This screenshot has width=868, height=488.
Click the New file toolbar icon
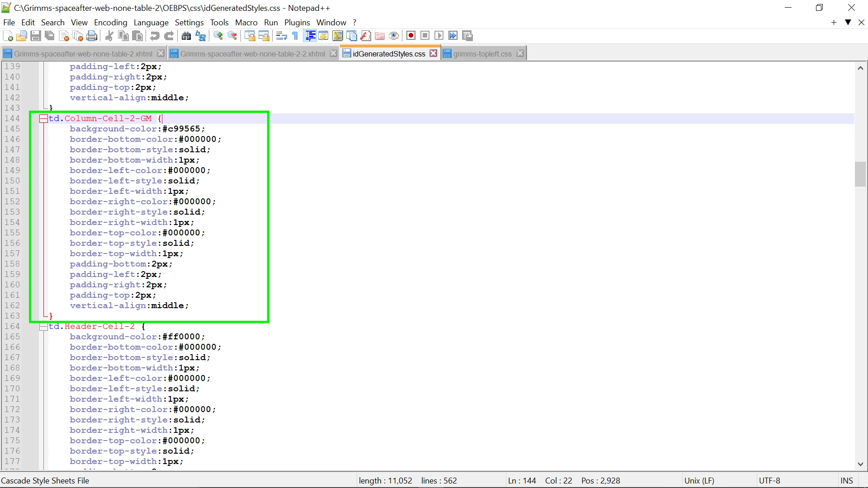coord(8,36)
